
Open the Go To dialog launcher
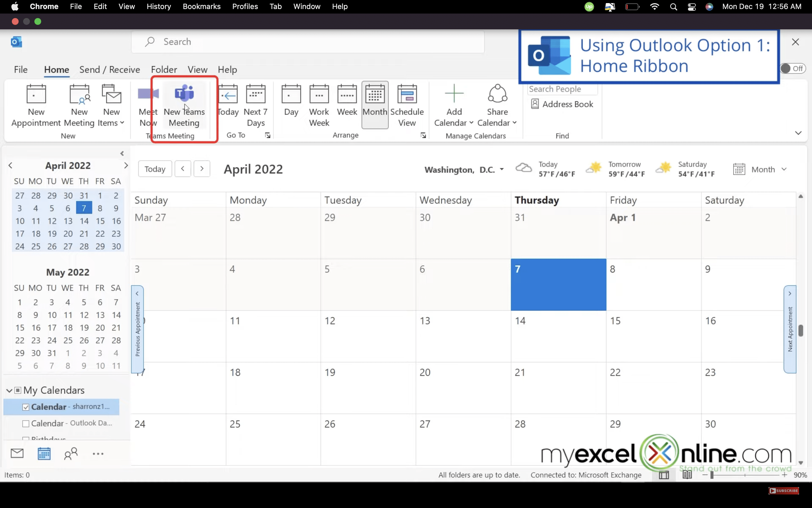tap(267, 135)
